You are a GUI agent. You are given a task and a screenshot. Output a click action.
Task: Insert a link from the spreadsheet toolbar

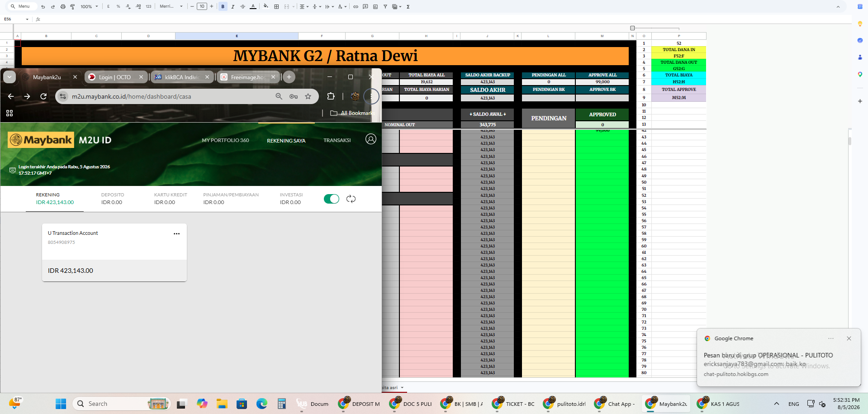tap(356, 7)
